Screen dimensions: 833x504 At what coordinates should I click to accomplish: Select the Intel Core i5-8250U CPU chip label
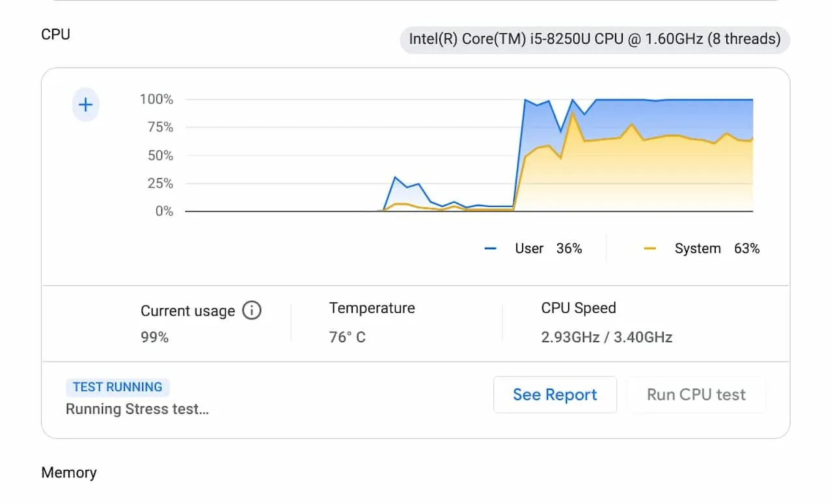click(594, 39)
